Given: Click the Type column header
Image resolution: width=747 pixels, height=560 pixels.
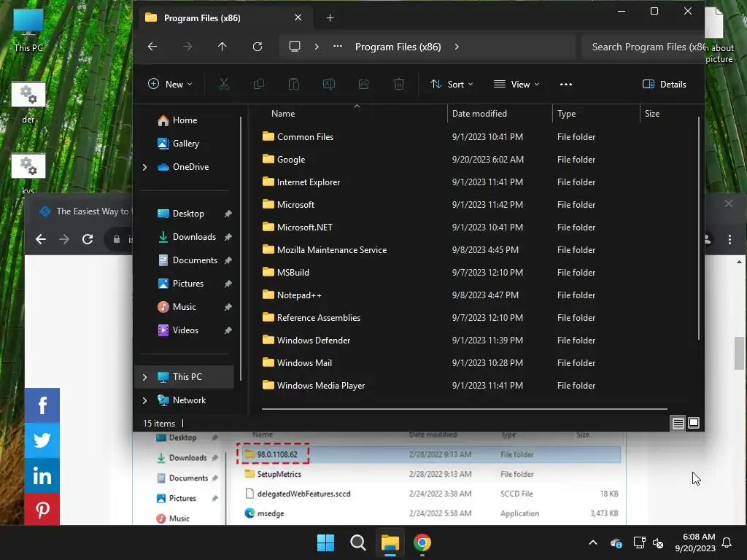Looking at the screenshot, I should coord(566,114).
